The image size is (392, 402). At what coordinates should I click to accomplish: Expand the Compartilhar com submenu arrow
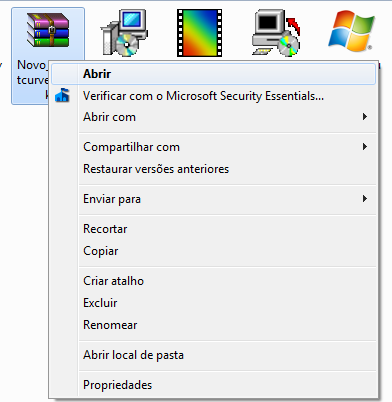365,147
